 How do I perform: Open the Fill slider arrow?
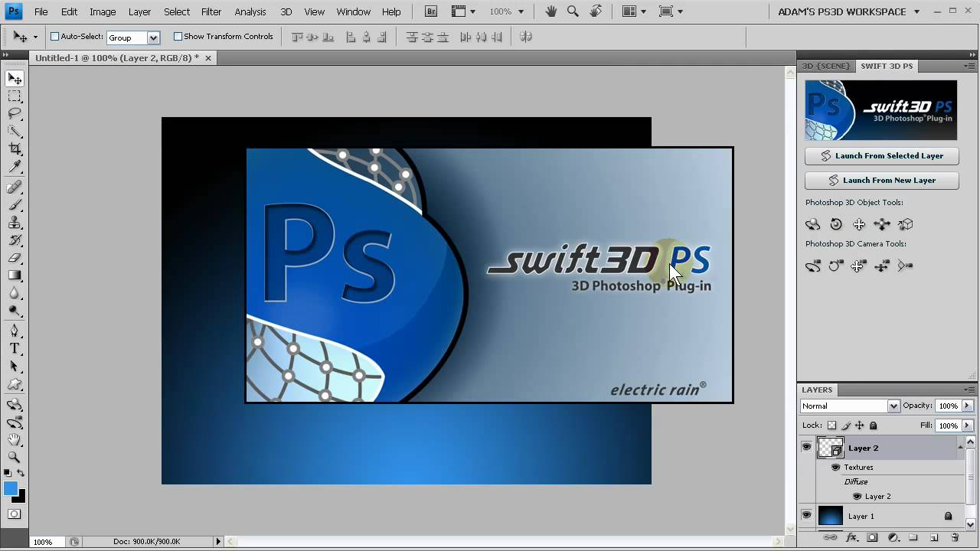pos(967,425)
